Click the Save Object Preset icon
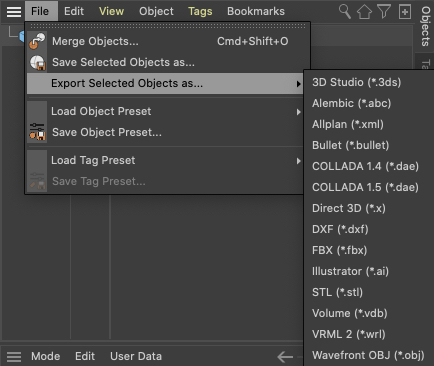Screen dimensions: 434x366 tap(37, 132)
